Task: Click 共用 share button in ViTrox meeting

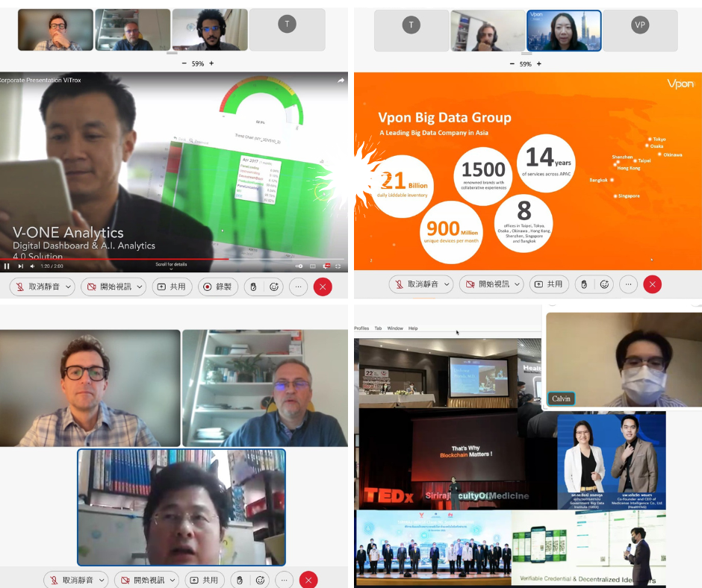Action: pyautogui.click(x=172, y=287)
